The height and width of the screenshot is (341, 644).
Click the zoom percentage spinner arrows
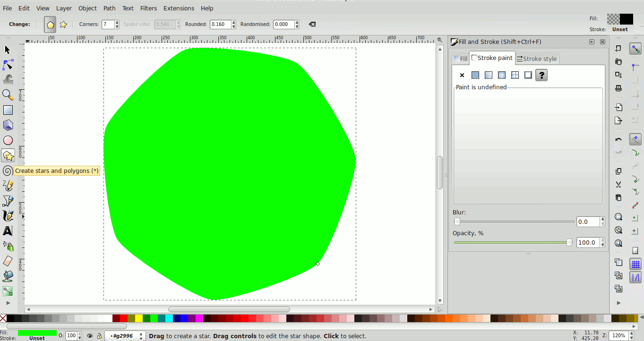coord(631,336)
